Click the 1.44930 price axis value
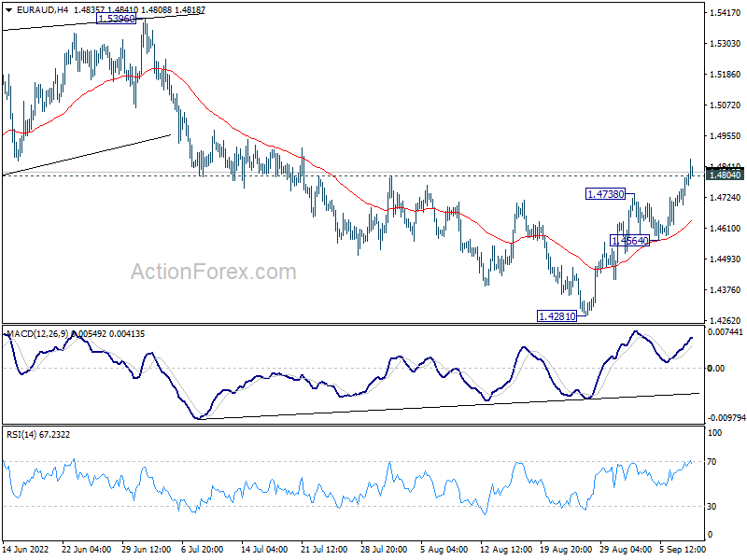Image resolution: width=747 pixels, height=560 pixels. pos(726,259)
